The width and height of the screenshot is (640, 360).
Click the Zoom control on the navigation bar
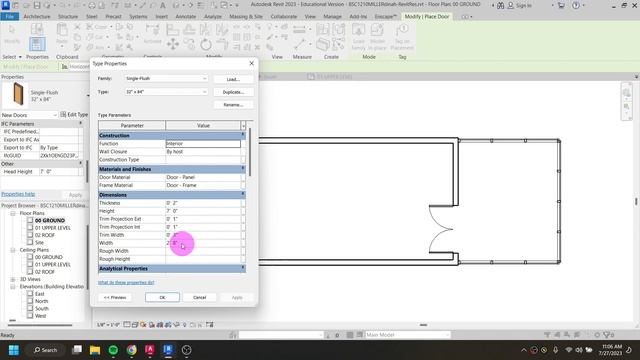[x=627, y=107]
